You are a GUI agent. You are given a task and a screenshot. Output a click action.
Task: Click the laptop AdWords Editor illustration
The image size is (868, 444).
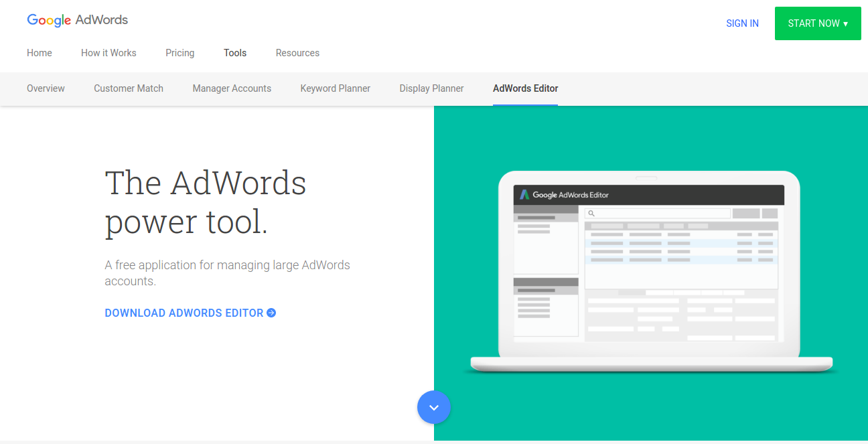[x=651, y=273]
